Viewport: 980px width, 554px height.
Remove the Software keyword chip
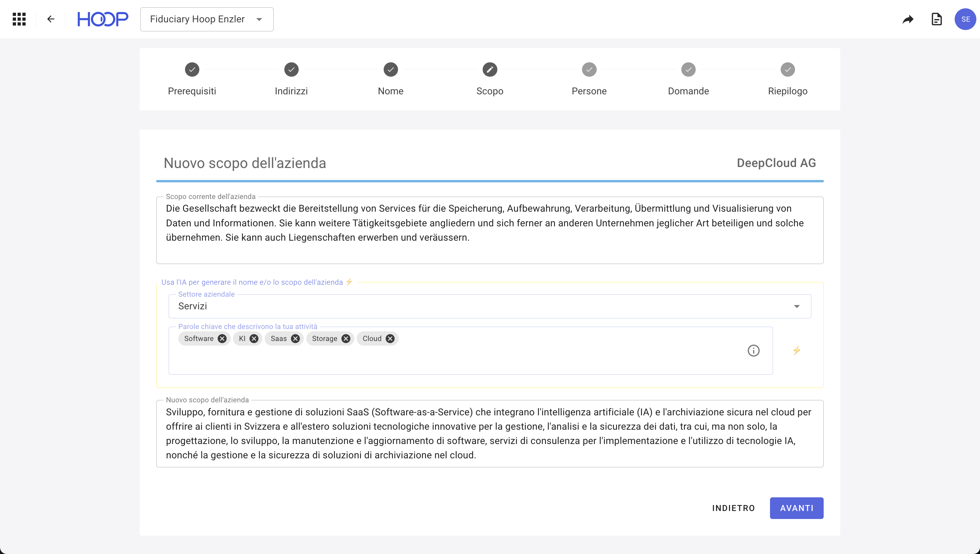coord(222,339)
